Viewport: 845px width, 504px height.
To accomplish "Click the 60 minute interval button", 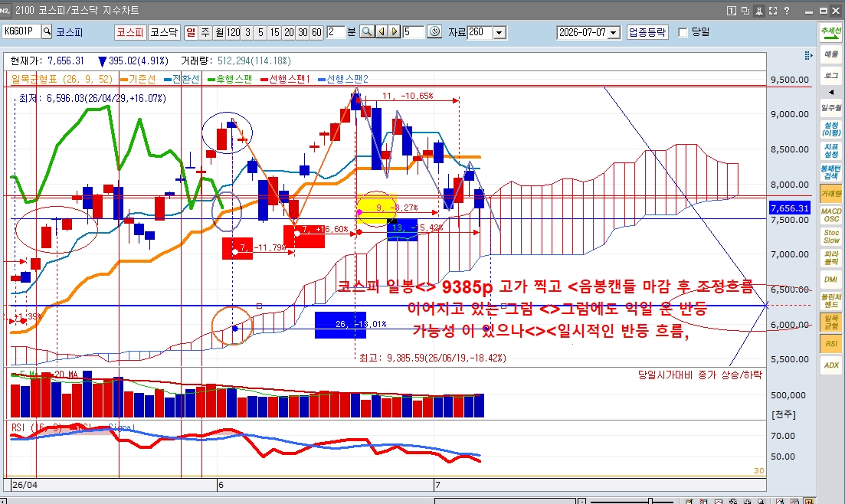I will coord(317,32).
